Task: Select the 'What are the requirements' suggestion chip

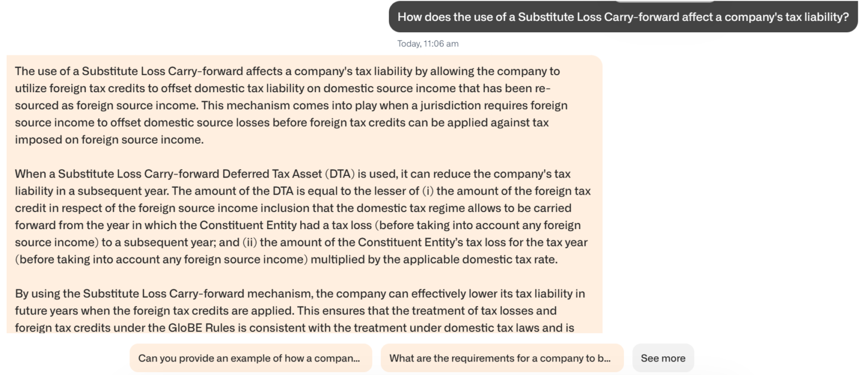Action: click(501, 358)
